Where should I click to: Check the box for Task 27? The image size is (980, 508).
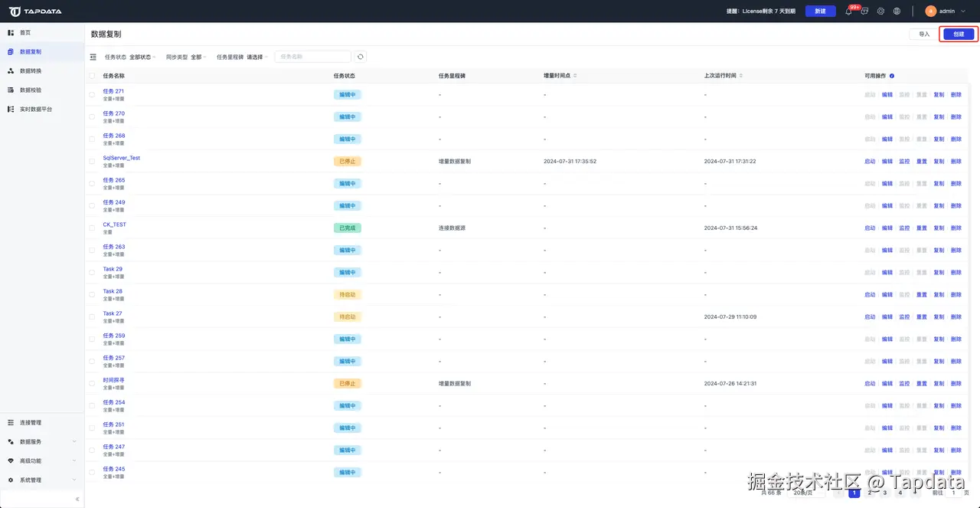click(x=93, y=316)
